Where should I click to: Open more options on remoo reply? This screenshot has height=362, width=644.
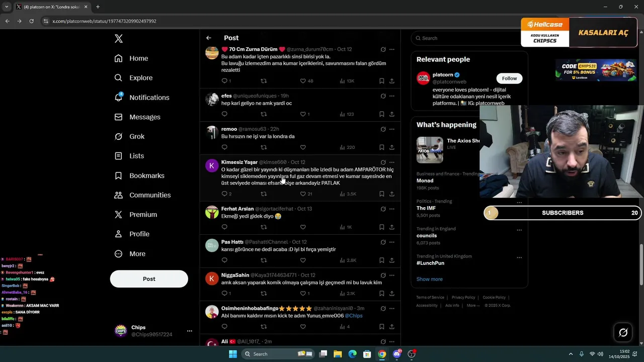[x=392, y=129]
